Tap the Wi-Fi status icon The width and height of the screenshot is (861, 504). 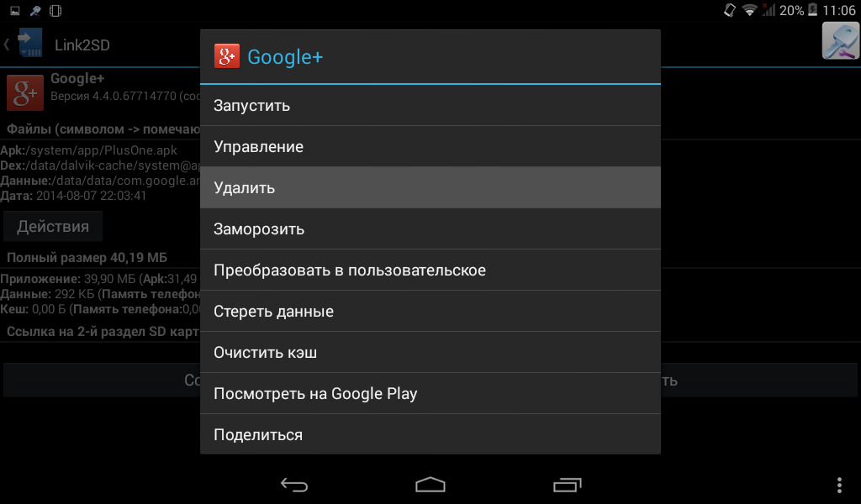(x=749, y=10)
